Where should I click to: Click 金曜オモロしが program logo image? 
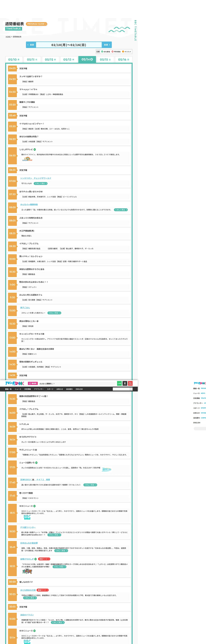coord(27,571)
